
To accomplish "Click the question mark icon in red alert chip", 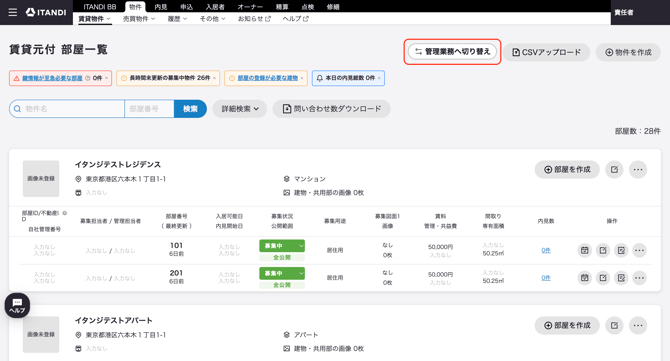I will pyautogui.click(x=88, y=78).
